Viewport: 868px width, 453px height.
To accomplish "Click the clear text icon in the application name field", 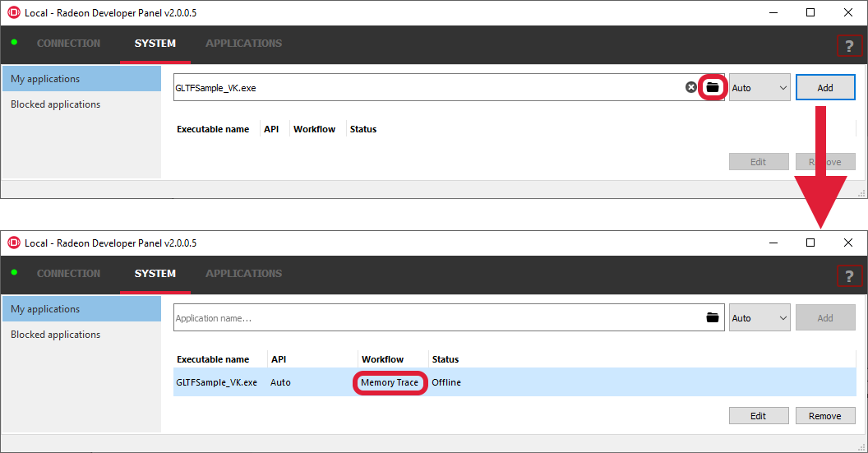I will 691,87.
